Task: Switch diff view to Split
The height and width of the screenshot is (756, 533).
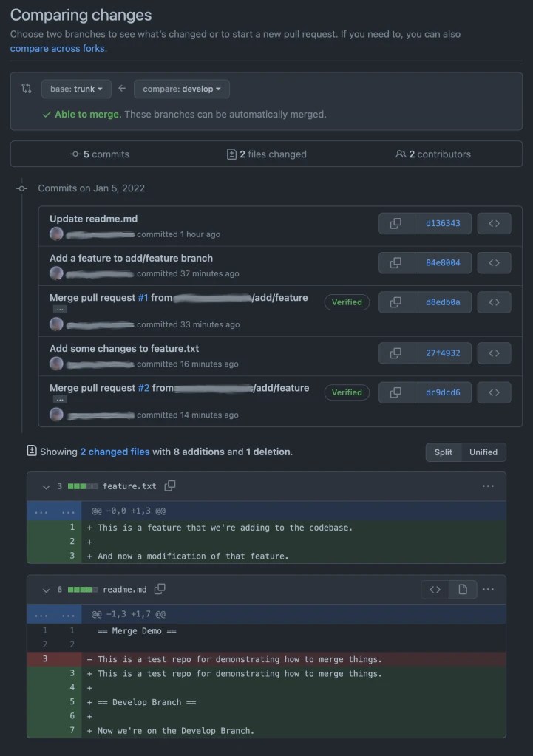Action: 444,452
